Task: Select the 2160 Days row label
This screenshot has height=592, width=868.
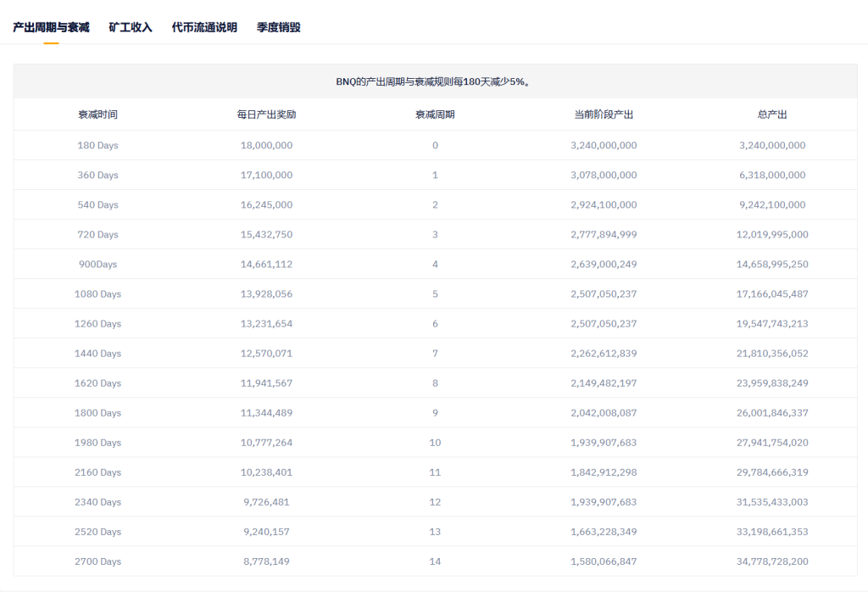Action: 98,472
